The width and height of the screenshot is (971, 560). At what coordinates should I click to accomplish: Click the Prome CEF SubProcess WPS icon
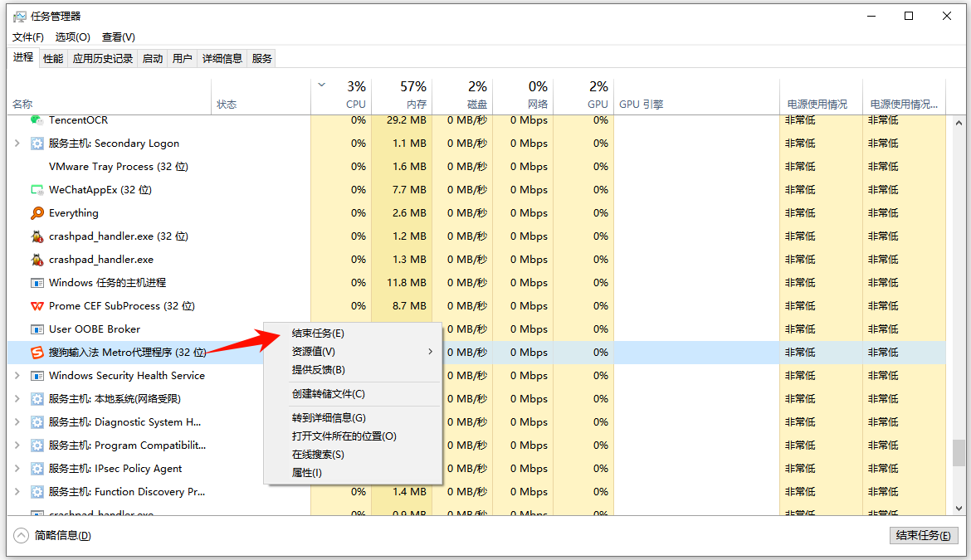[37, 306]
